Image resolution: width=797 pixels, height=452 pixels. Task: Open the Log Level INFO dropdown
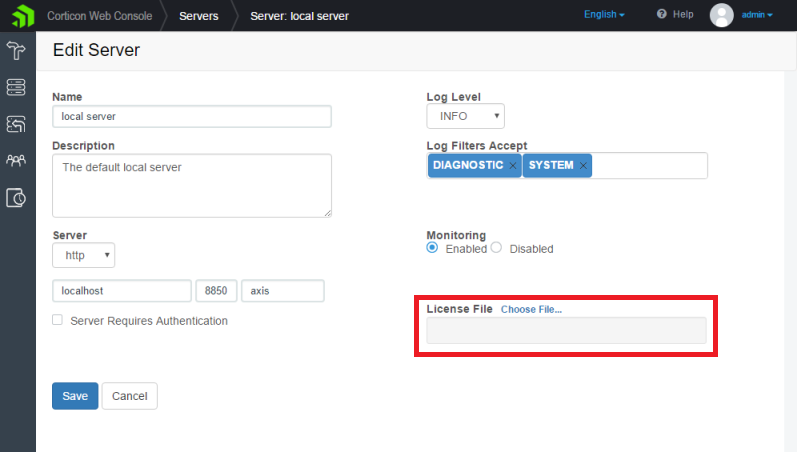pos(466,116)
